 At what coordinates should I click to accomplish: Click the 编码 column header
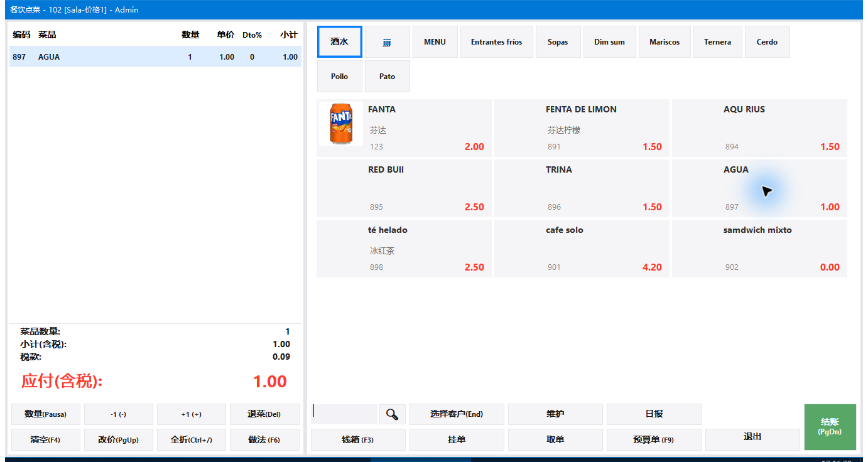[21, 35]
